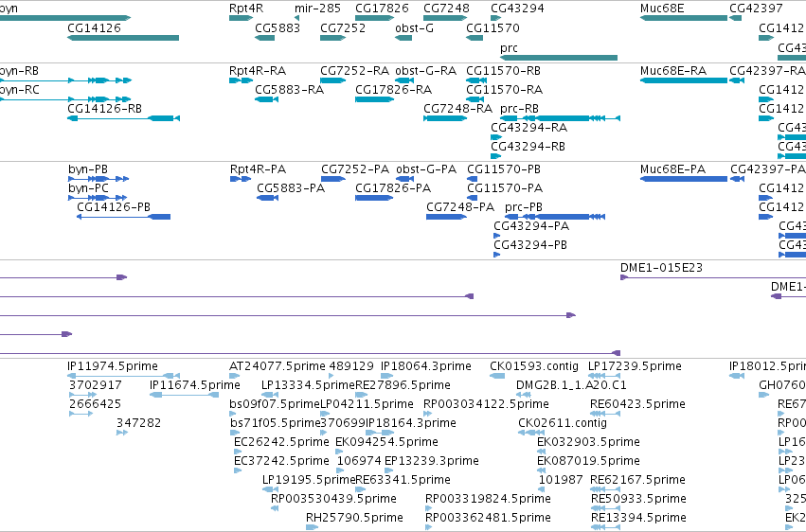This screenshot has width=806, height=532.
Task: Click the mir-285 gene label
Action: 317,9
